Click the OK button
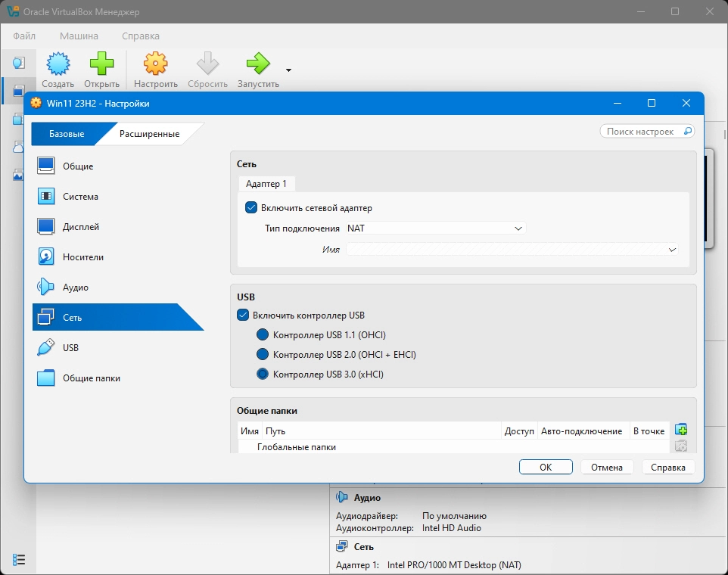Viewport: 728px width, 575px height. (546, 468)
